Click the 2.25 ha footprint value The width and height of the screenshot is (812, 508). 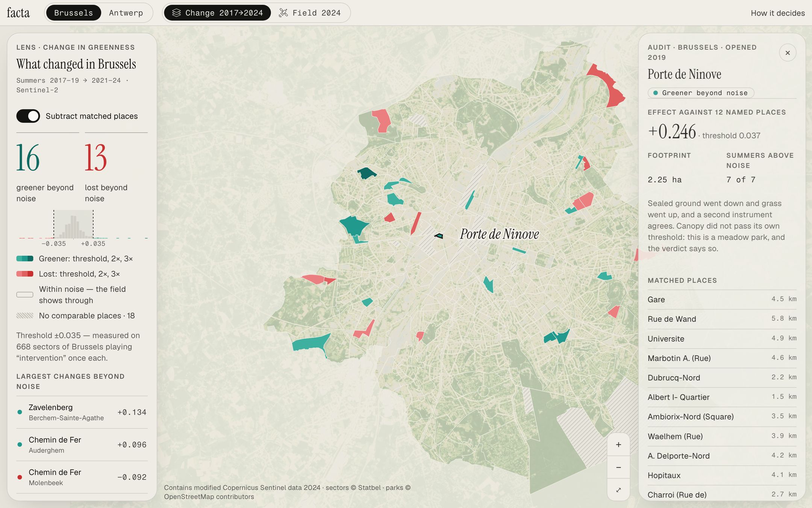point(665,180)
